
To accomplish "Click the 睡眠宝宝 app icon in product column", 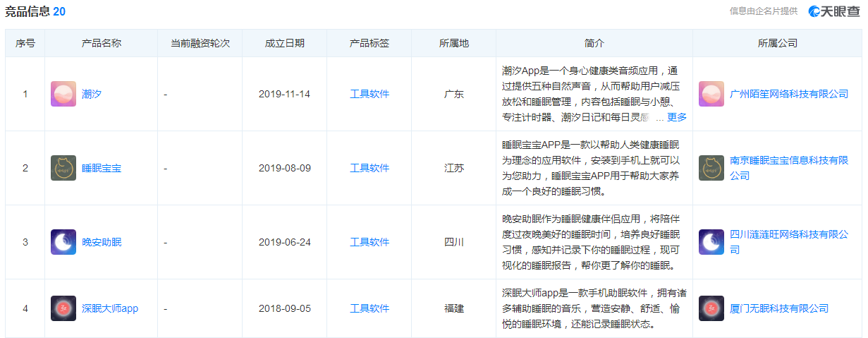I will (x=63, y=168).
